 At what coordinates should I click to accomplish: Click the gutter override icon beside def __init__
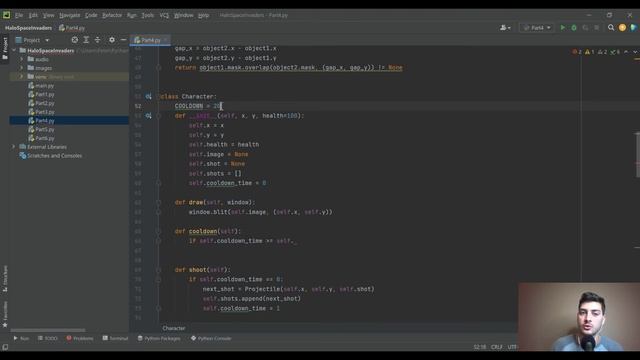point(149,116)
